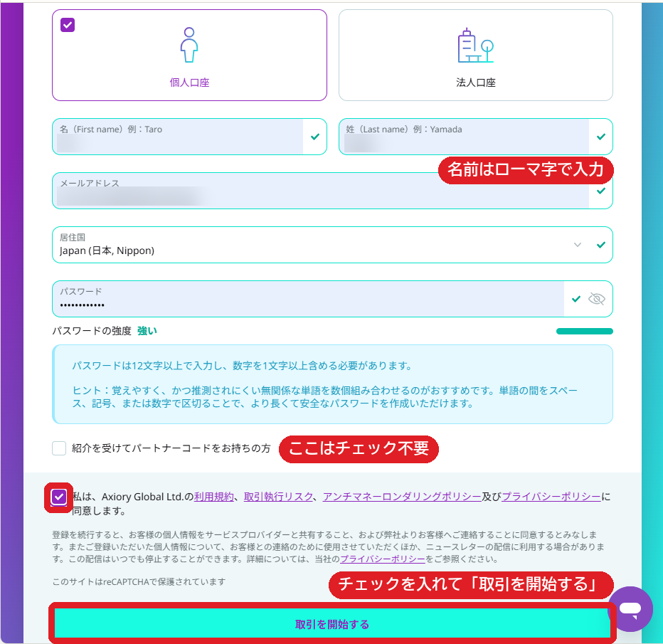Click the 紹介を受けてパートナーコードをお持ちの方 label
Viewport: 663px width, 644px height.
171,448
